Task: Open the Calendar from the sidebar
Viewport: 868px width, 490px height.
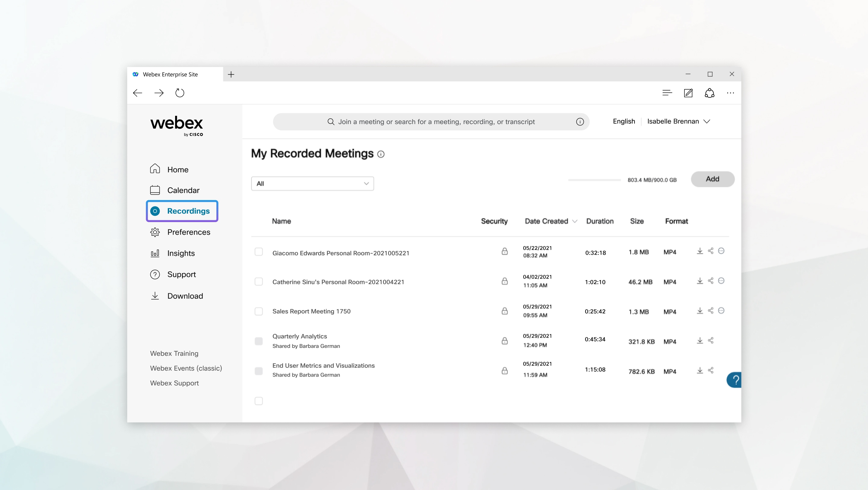Action: (183, 190)
